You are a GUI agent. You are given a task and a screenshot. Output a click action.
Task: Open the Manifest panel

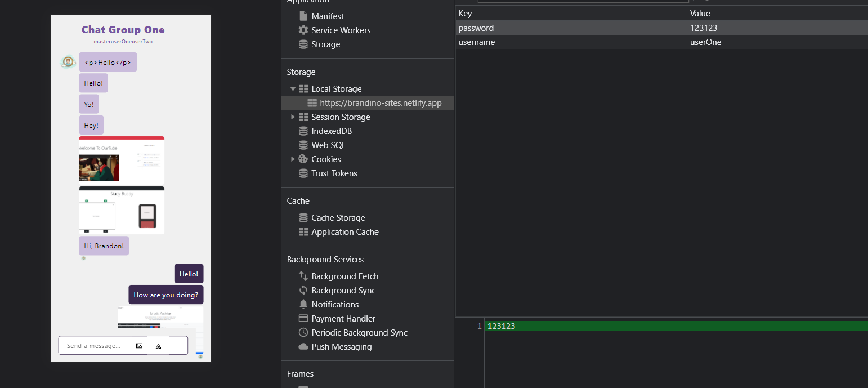(x=326, y=16)
